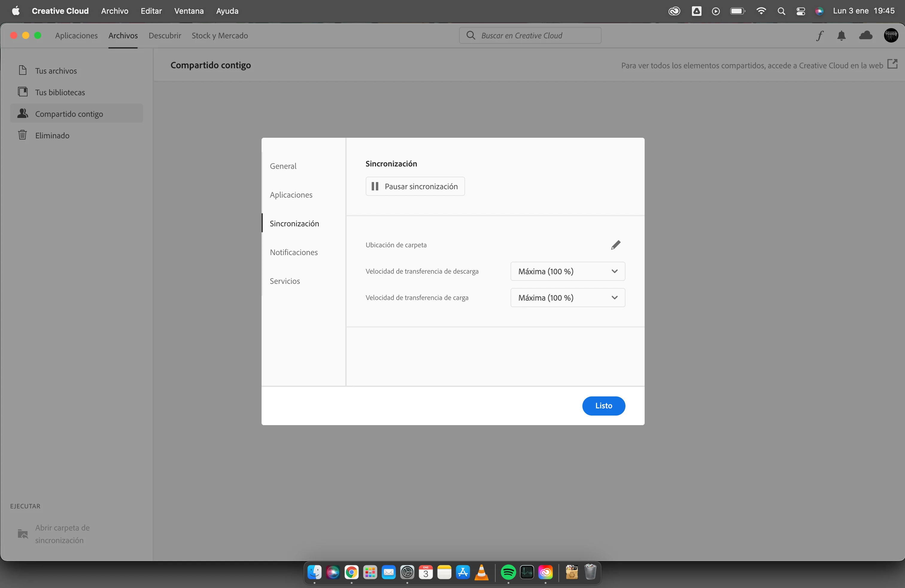905x588 pixels.
Task: Expand download transfer speed dropdown
Action: [x=567, y=272]
